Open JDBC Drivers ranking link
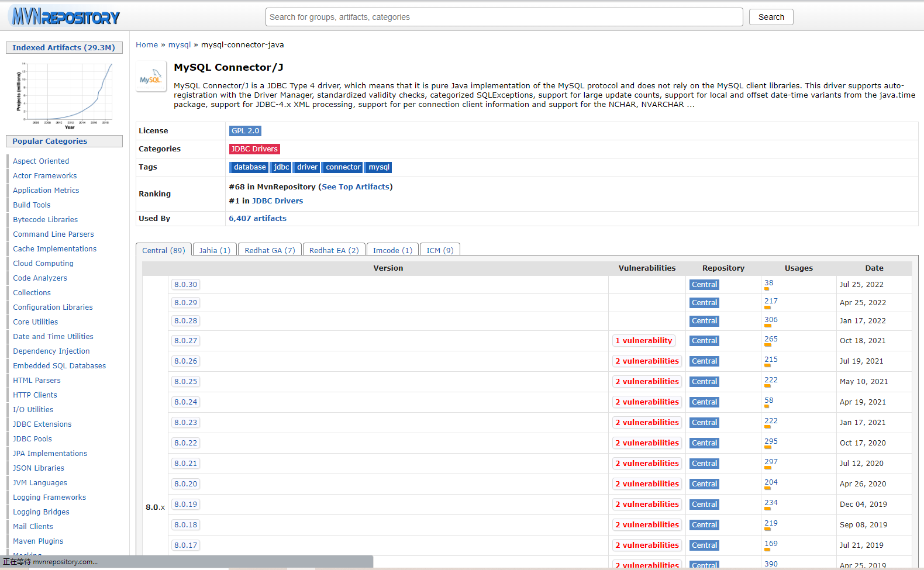 [x=277, y=201]
